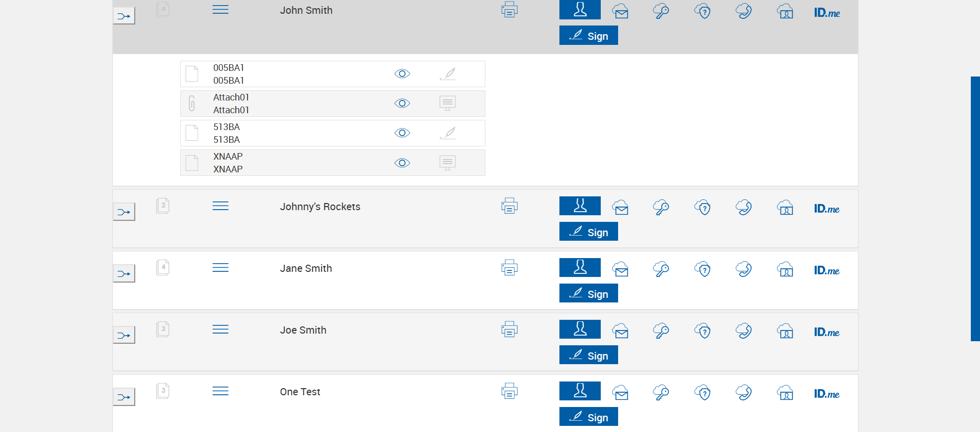Open the hamburger menu for One Test
The image size is (980, 432).
(x=220, y=391)
